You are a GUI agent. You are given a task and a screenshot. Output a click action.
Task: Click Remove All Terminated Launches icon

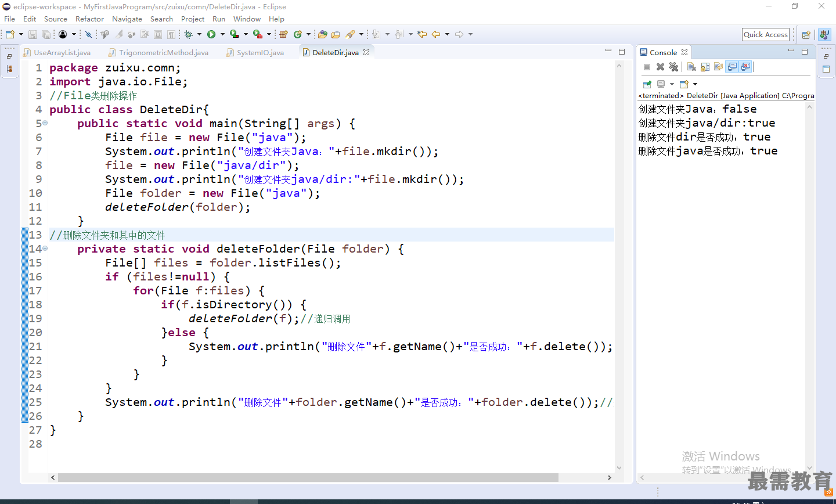coord(673,67)
